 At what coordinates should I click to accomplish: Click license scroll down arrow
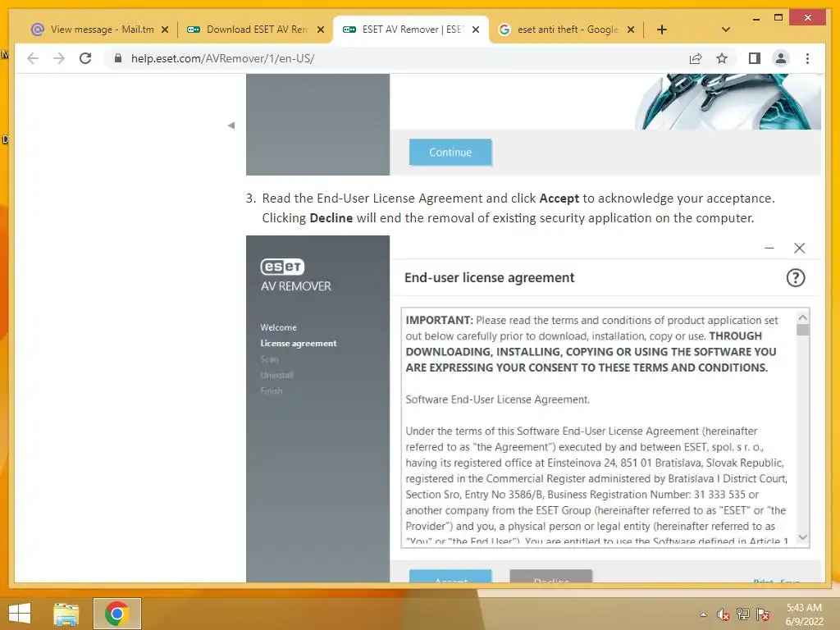pyautogui.click(x=802, y=537)
